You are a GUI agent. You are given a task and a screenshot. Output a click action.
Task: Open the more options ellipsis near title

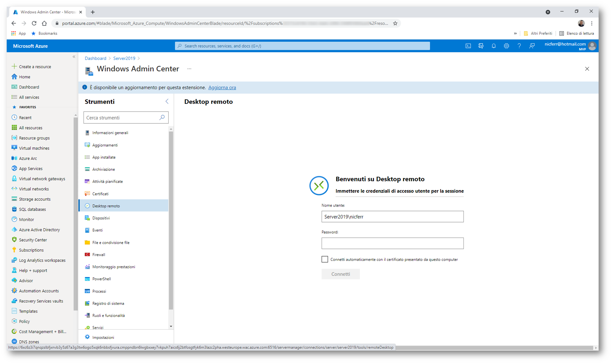[189, 69]
